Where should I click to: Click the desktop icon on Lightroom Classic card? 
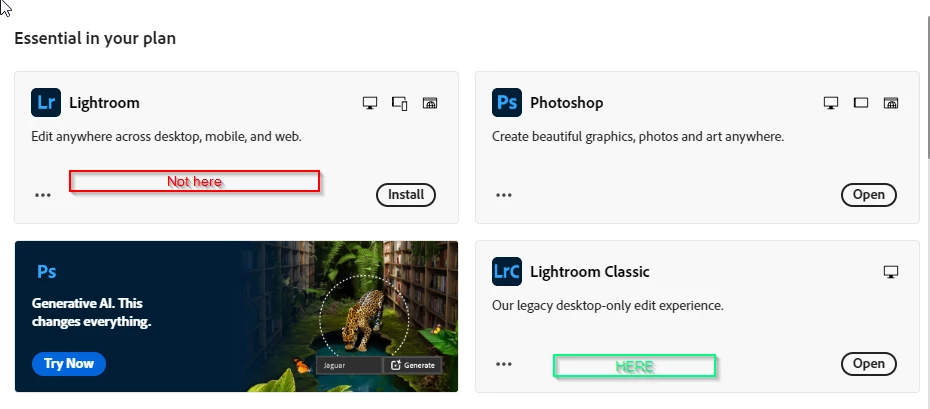890,272
